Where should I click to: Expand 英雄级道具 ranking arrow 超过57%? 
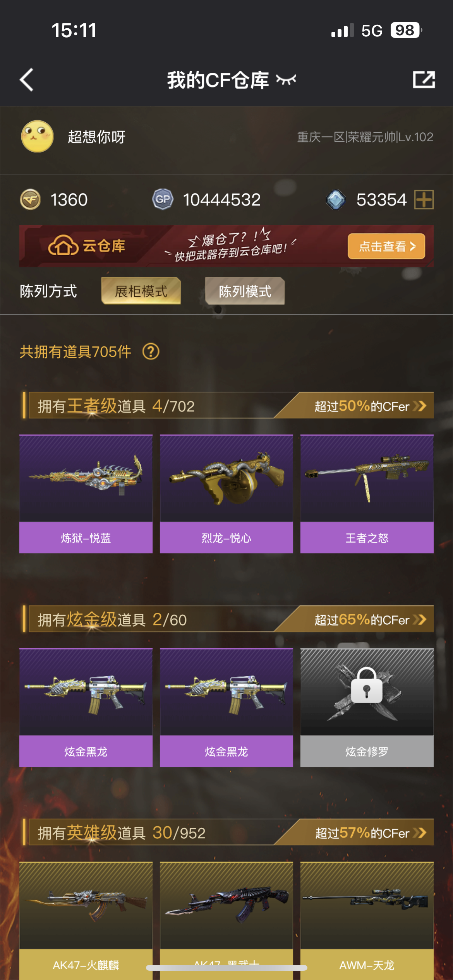(x=420, y=833)
